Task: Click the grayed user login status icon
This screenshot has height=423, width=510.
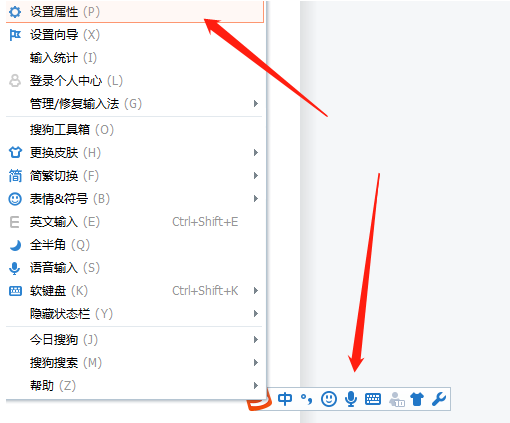Action: [397, 399]
